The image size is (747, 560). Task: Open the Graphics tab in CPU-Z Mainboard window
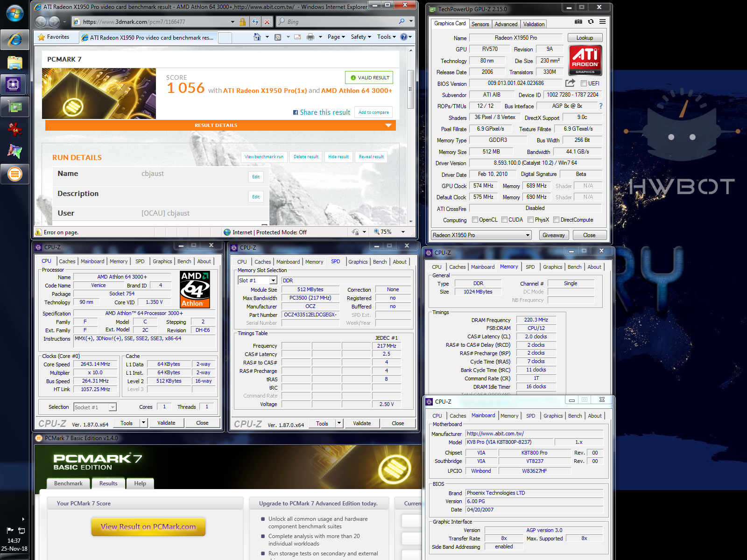553,416
